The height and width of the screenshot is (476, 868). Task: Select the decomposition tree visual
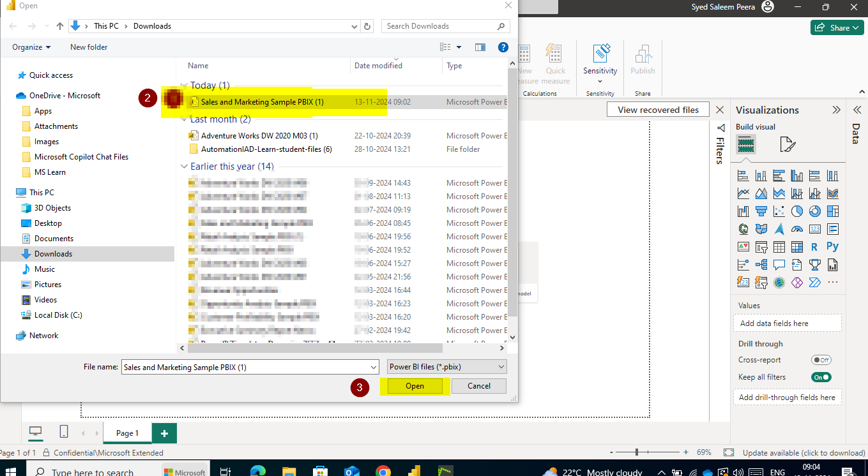[761, 265]
